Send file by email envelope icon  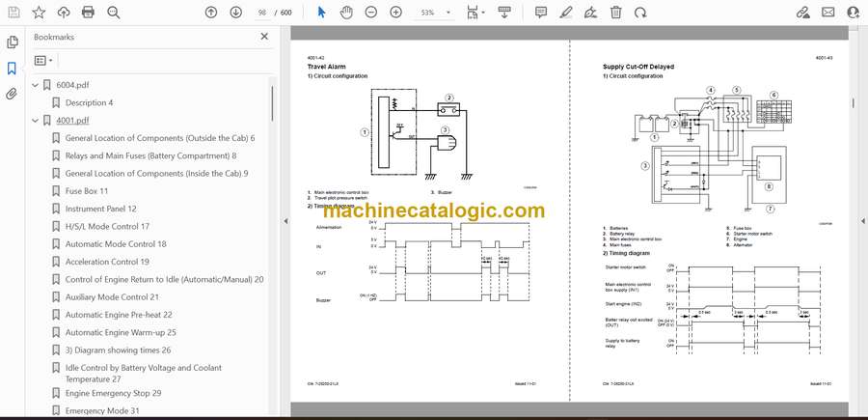[x=827, y=13]
